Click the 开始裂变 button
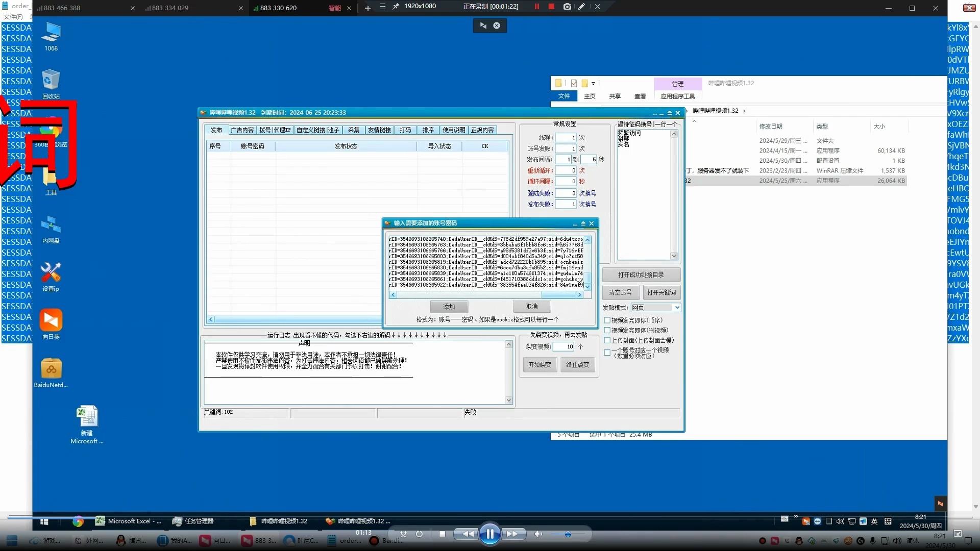This screenshot has height=551, width=980. coord(540,365)
